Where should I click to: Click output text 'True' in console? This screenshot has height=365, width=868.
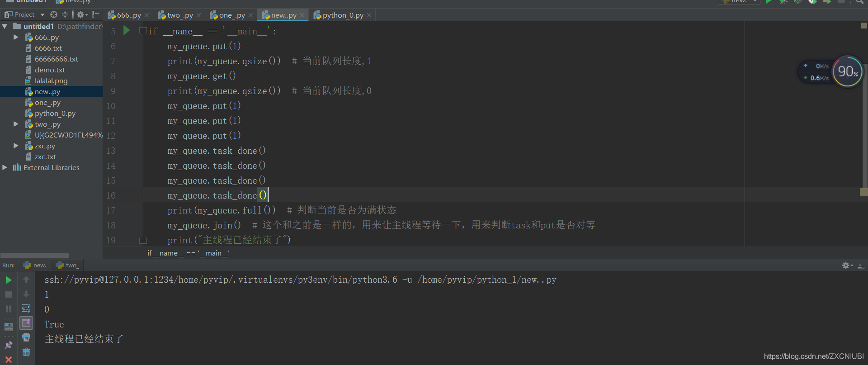point(54,324)
